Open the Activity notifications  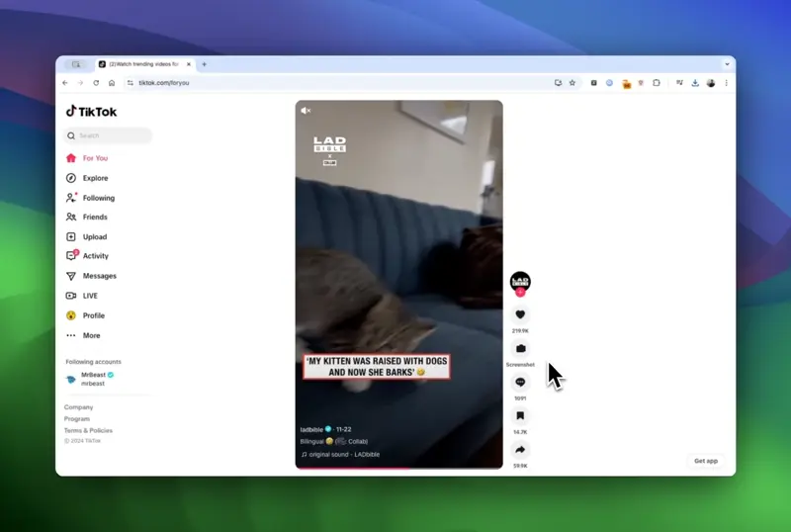tap(87, 256)
